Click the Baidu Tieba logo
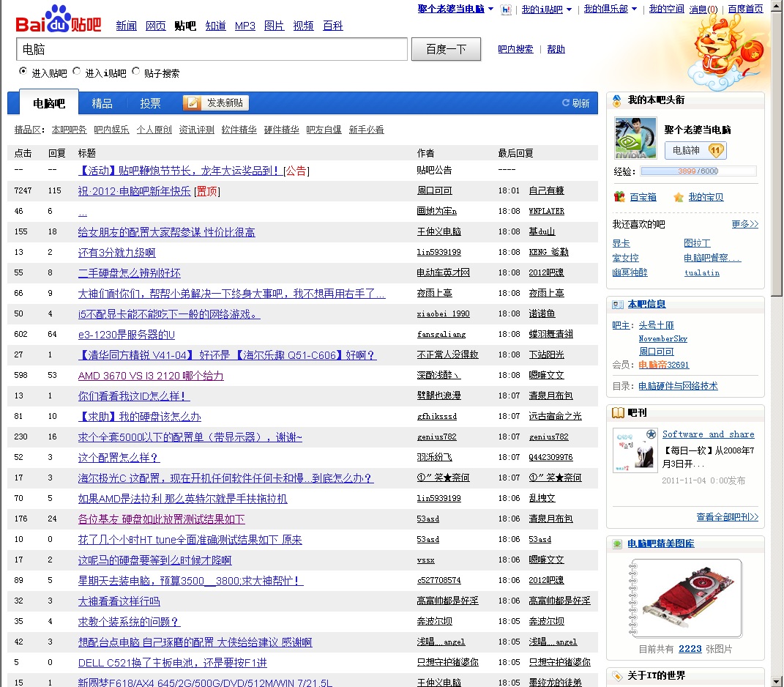 [59, 19]
